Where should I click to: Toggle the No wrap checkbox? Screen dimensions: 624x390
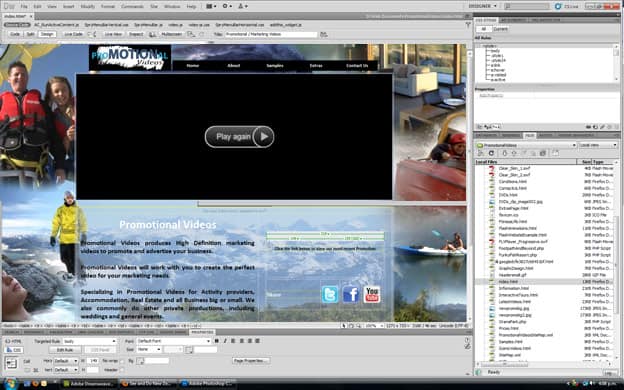[122, 361]
